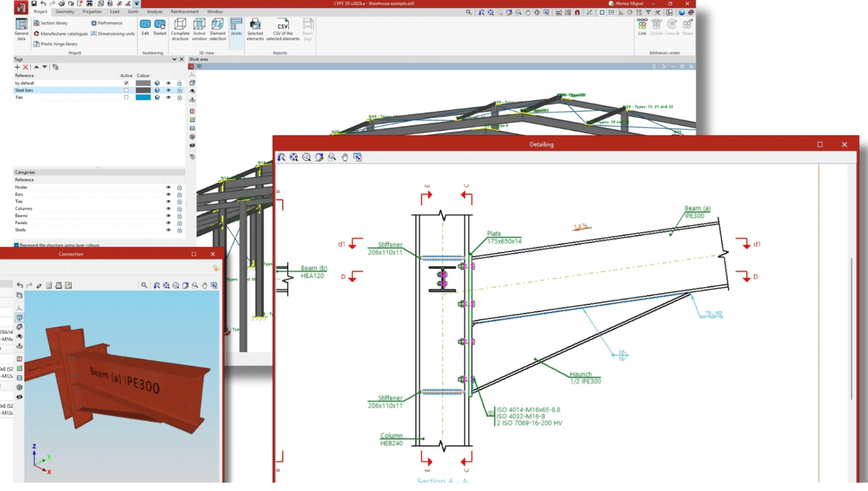Click Restart numbering icon

coord(160,28)
